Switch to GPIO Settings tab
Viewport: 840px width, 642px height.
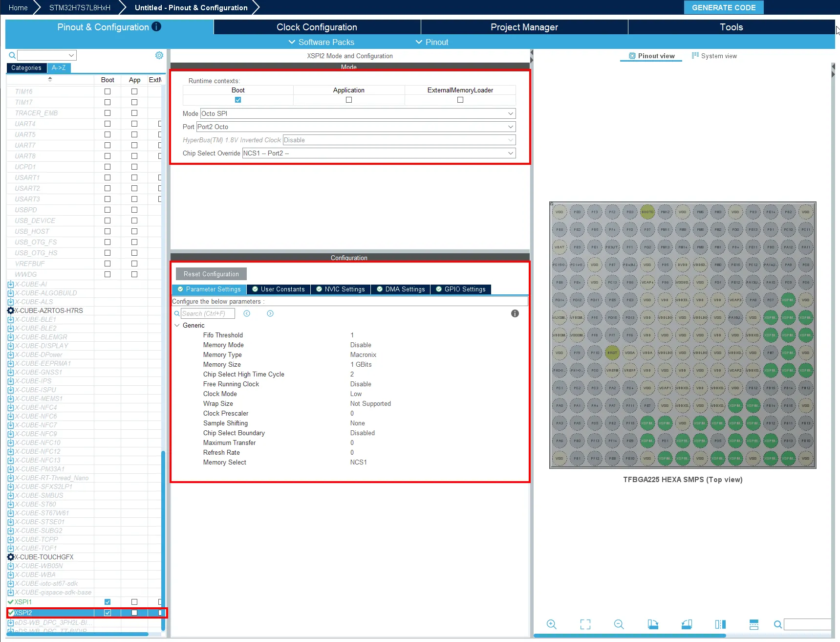coord(461,289)
